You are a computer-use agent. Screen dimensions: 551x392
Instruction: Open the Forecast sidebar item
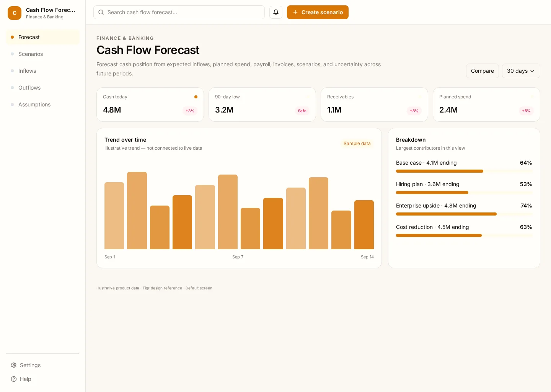pos(43,37)
